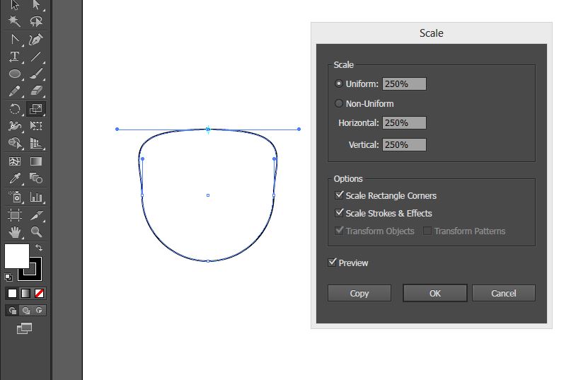This screenshot has width=588, height=380.
Task: Click the Horizontal 250% input field
Action: click(x=404, y=122)
